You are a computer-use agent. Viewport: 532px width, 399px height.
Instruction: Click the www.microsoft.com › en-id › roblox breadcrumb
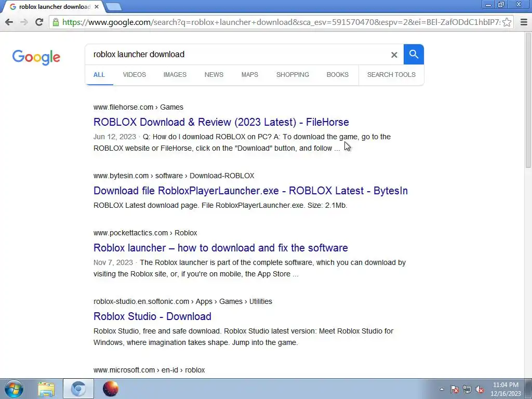[149, 370]
